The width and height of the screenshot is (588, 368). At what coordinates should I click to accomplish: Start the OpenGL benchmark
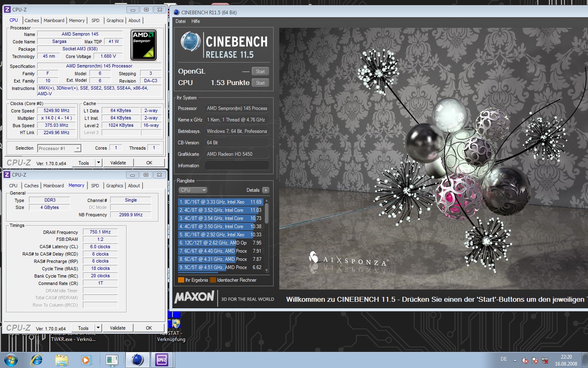pos(260,72)
